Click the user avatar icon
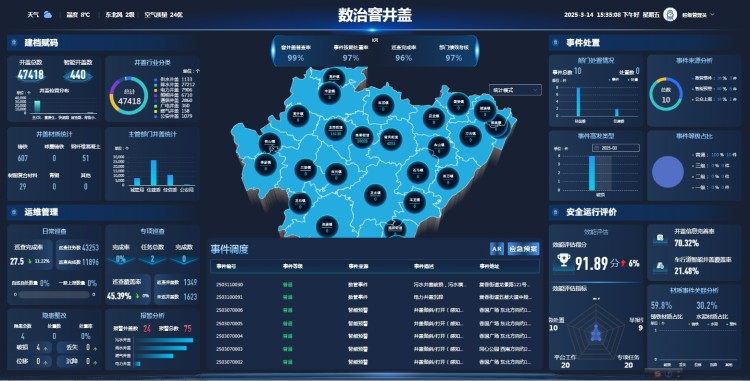Image resolution: width=750 pixels, height=381 pixels. [x=670, y=15]
